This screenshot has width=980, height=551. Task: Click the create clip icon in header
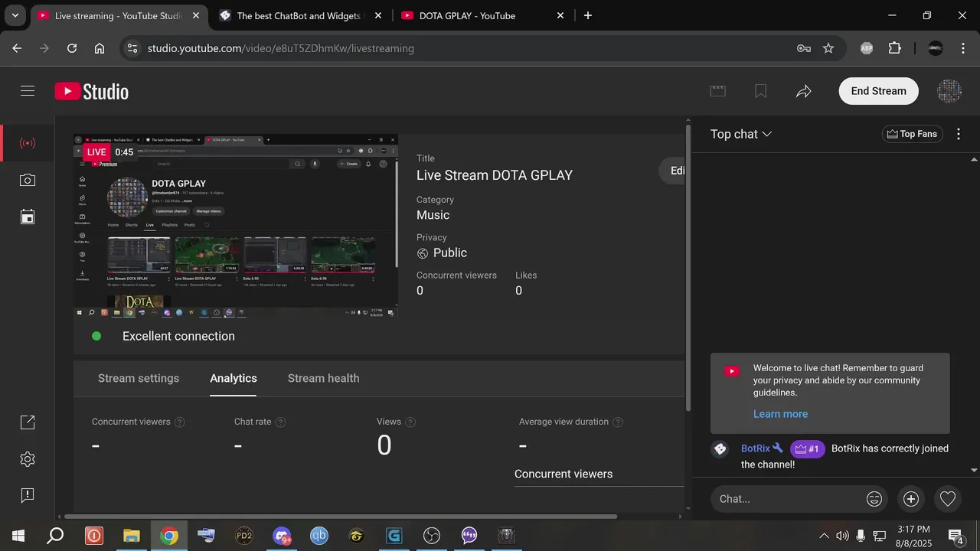click(717, 91)
